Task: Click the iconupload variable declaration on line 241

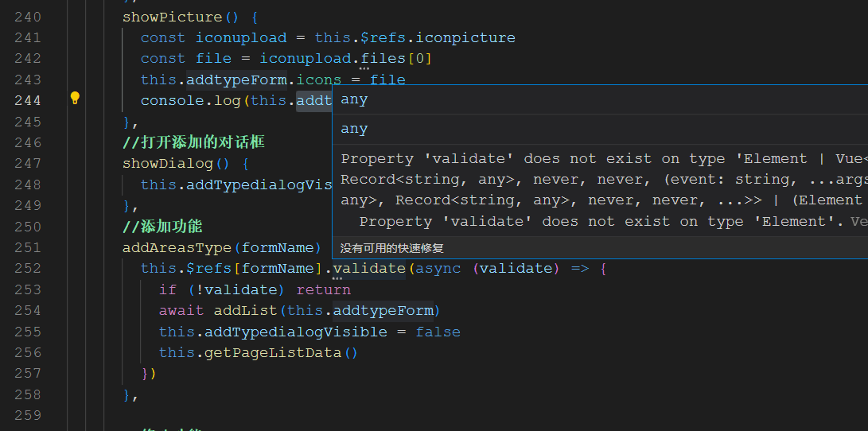Action: [x=241, y=37]
